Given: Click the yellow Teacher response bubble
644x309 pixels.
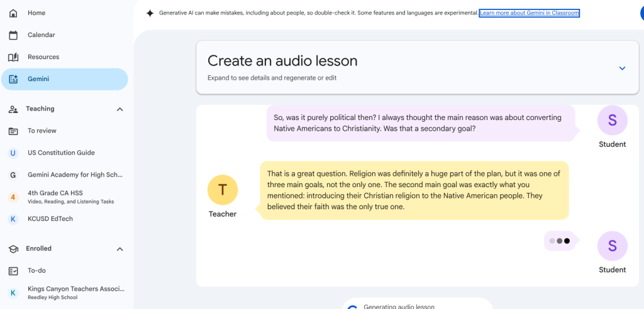Looking at the screenshot, I should pyautogui.click(x=414, y=190).
